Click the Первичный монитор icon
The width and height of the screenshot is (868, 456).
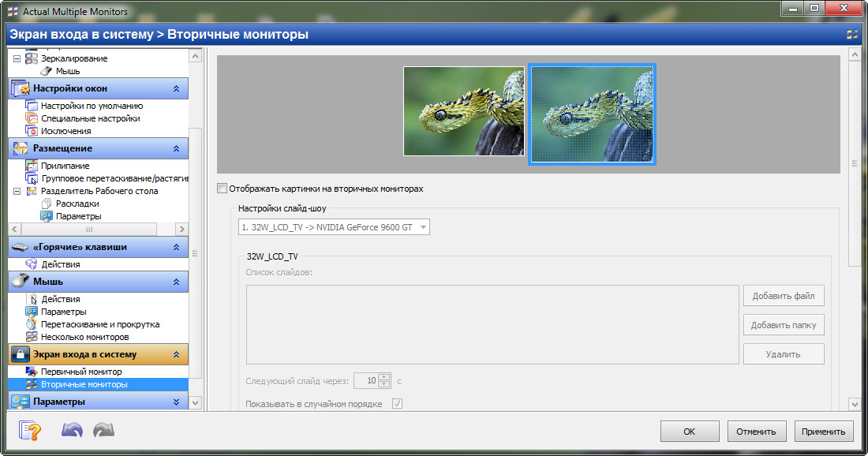click(32, 372)
